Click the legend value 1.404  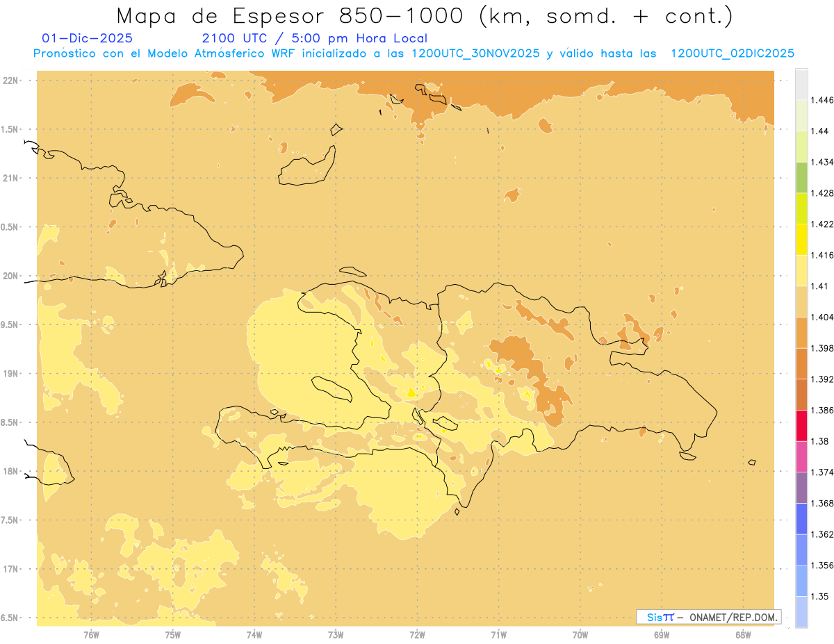[x=821, y=317]
